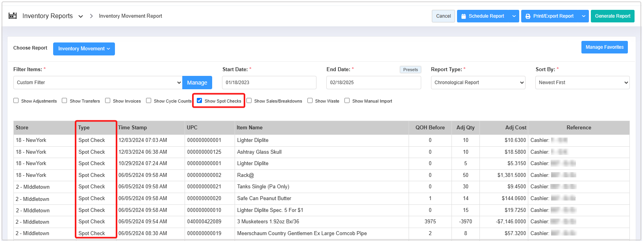Image resolution: width=644 pixels, height=241 pixels.
Task: Enable the Show Adjustments checkbox
Action: 16,101
